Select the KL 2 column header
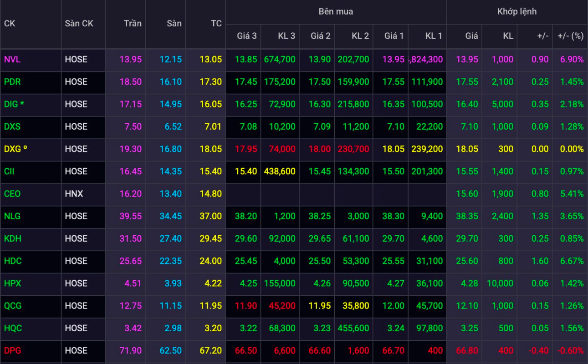The height and width of the screenshot is (364, 588). tap(360, 36)
